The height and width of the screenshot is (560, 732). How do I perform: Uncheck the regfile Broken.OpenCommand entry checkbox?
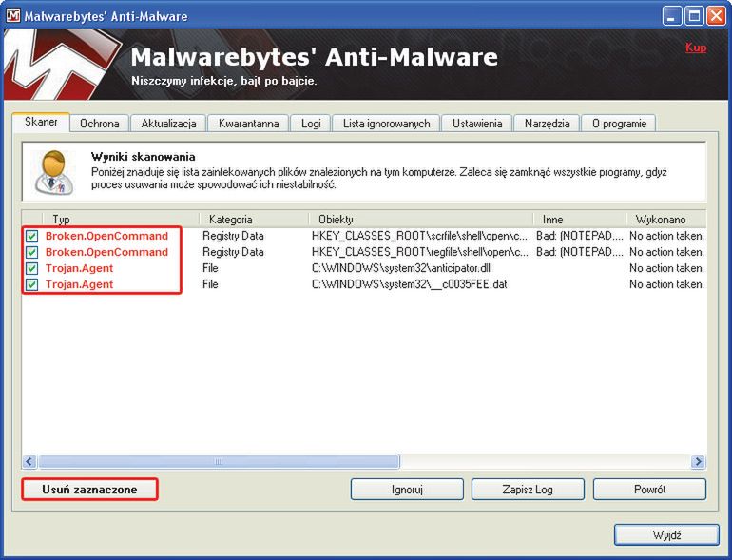pyautogui.click(x=31, y=252)
